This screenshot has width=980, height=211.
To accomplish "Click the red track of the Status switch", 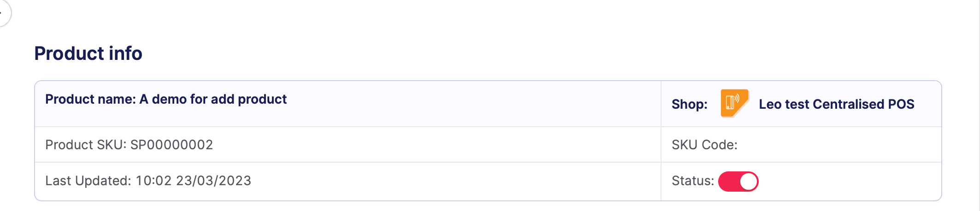I will pos(728,181).
